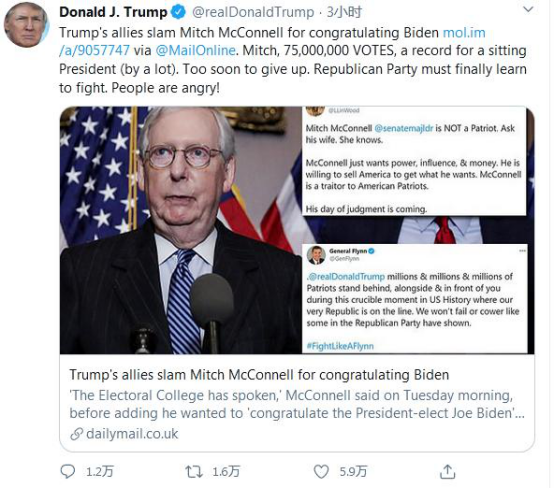554x489 pixels.
Task: Click the retweet arrows icon
Action: (x=194, y=471)
